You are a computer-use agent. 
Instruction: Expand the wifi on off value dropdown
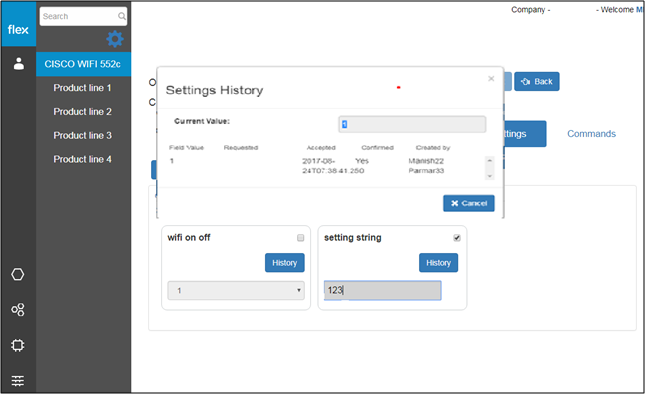pyautogui.click(x=236, y=290)
